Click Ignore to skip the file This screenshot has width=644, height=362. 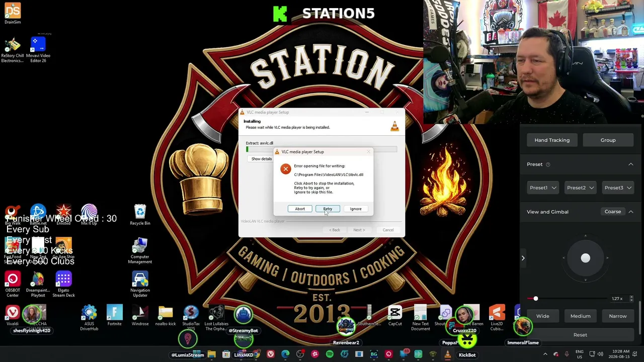[x=356, y=209]
